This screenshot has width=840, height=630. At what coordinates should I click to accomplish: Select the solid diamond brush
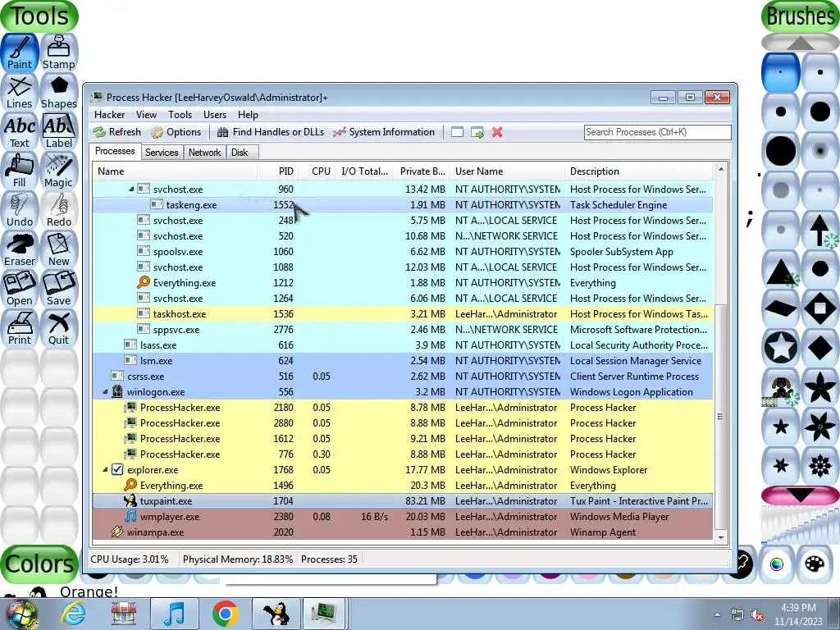point(819,347)
